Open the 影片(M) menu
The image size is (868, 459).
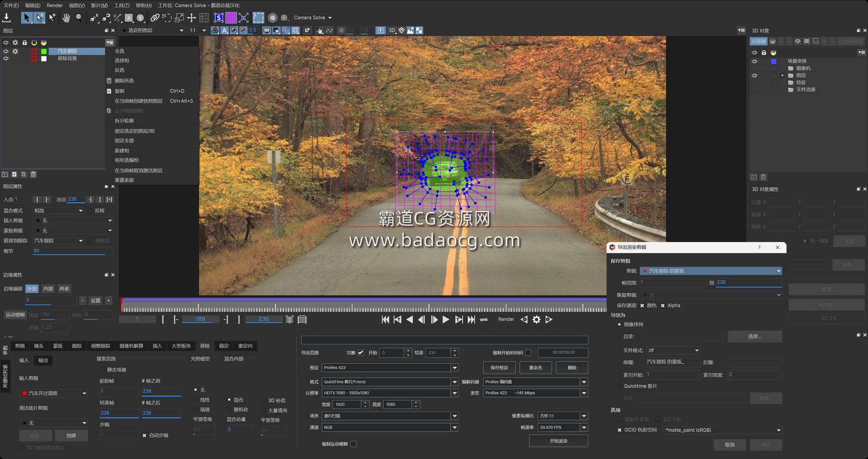point(99,5)
